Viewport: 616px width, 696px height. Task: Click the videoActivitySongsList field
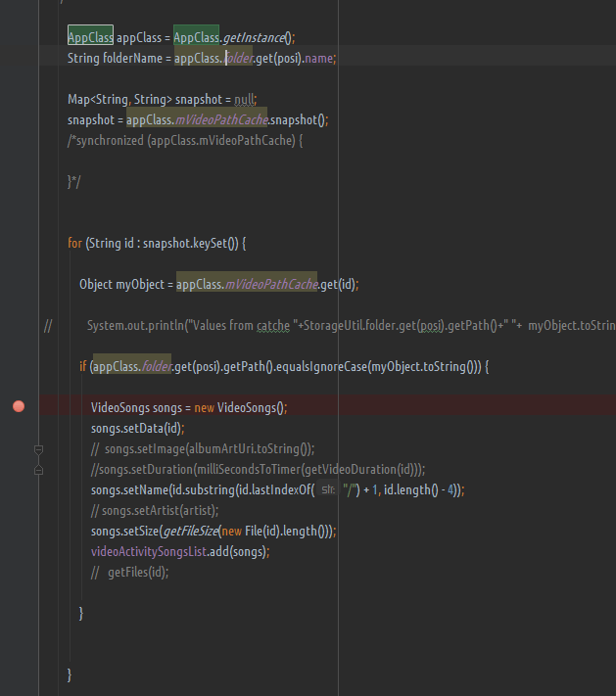(148, 552)
